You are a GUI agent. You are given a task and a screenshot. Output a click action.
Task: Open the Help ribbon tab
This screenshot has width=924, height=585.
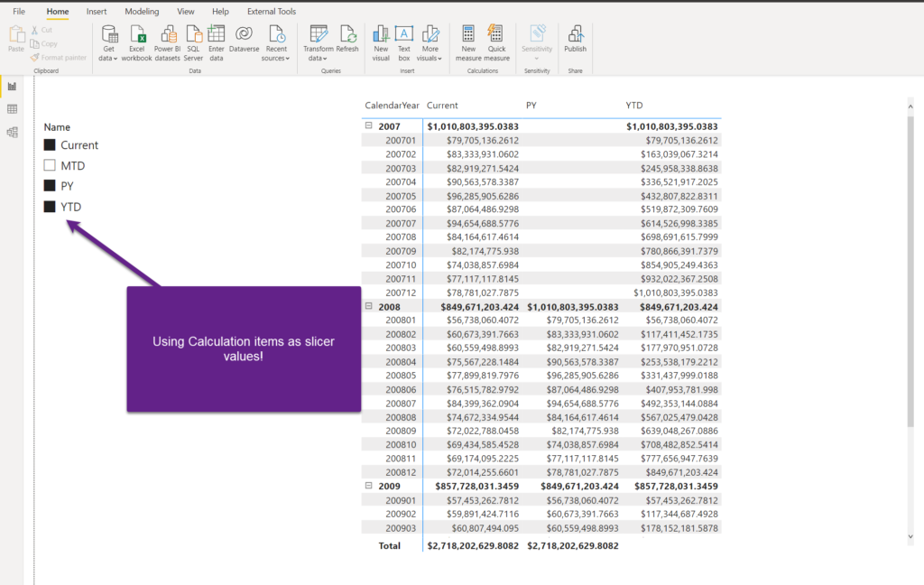pyautogui.click(x=220, y=11)
